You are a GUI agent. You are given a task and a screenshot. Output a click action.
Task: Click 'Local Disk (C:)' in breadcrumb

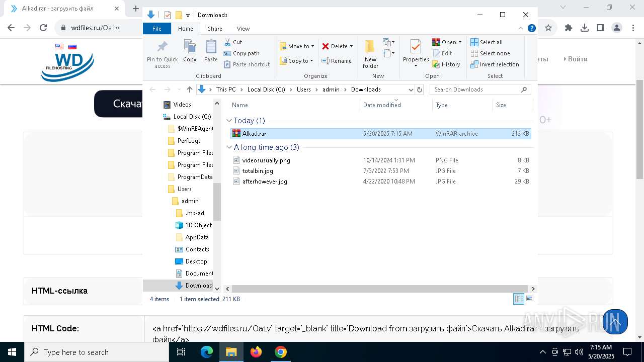tap(266, 89)
